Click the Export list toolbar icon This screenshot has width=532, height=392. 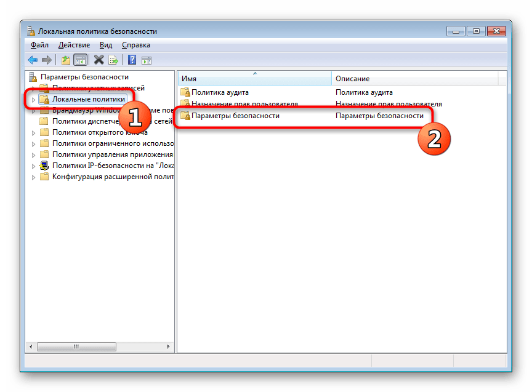(x=113, y=60)
